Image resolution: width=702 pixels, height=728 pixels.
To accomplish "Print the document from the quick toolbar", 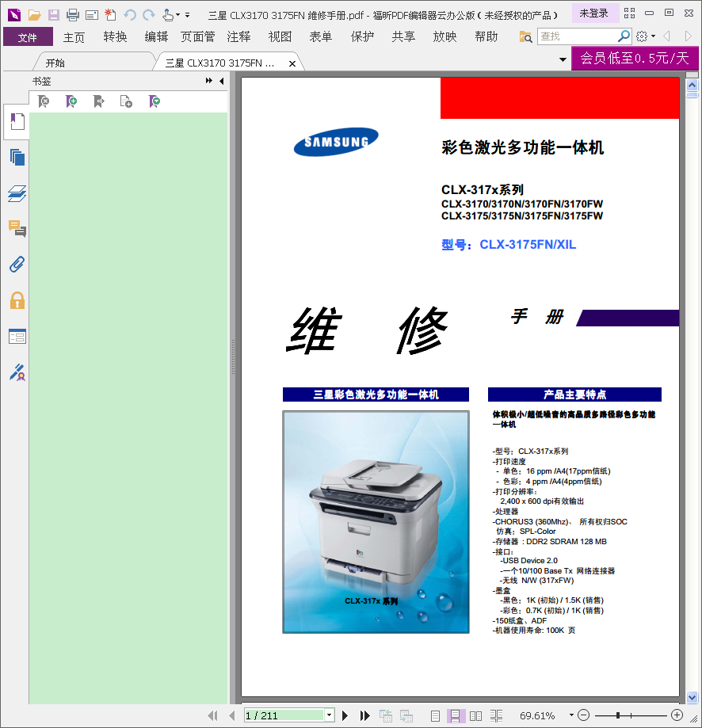I will pyautogui.click(x=72, y=15).
